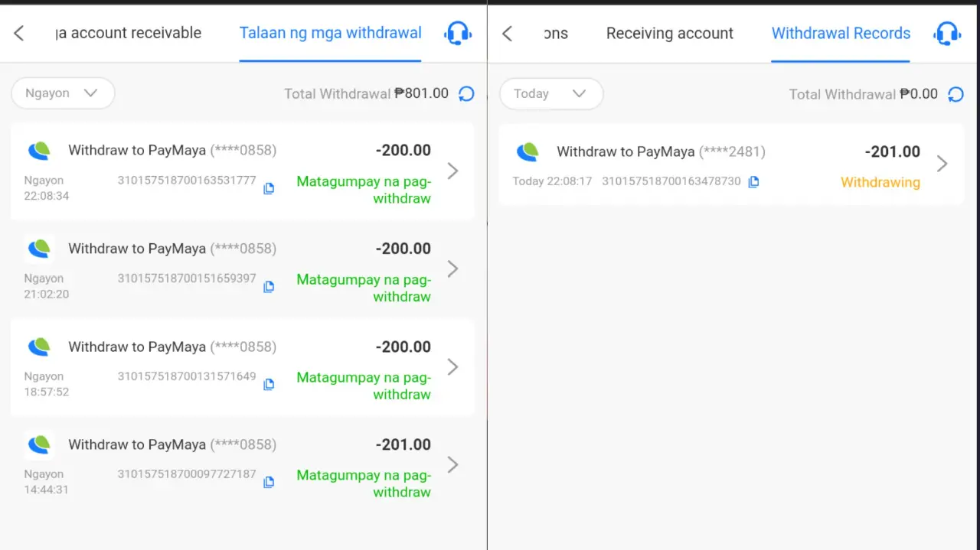980x550 pixels.
Task: Click order number 310157518700151659397
Action: pos(187,278)
